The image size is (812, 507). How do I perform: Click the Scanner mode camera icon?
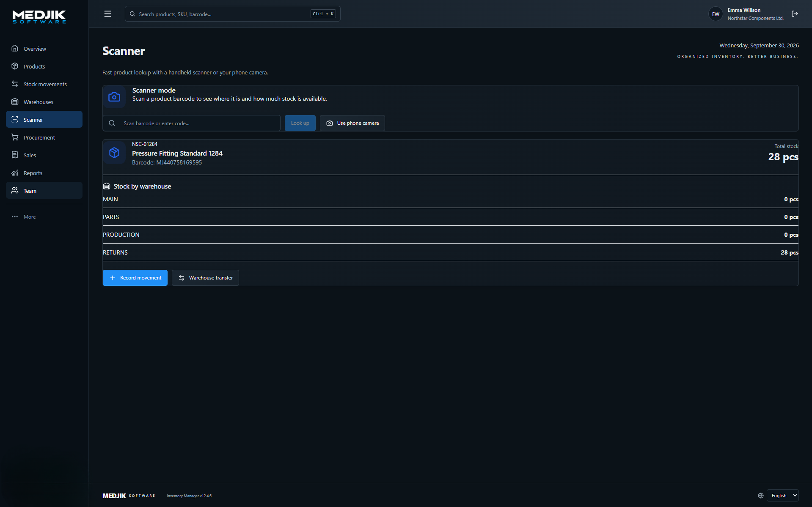(114, 97)
